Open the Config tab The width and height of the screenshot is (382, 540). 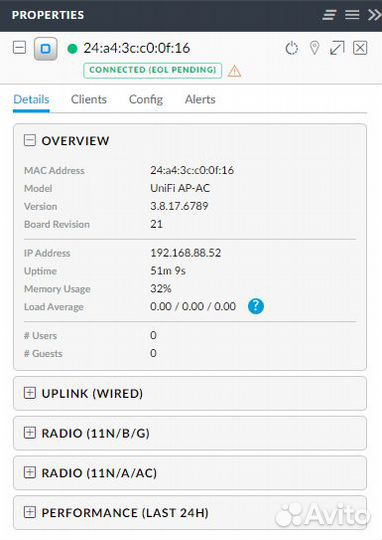point(146,100)
